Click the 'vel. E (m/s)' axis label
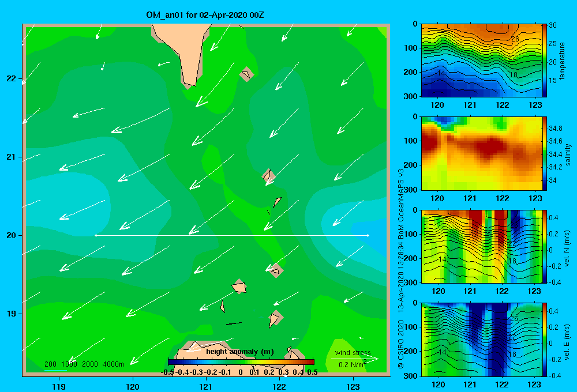 point(567,341)
